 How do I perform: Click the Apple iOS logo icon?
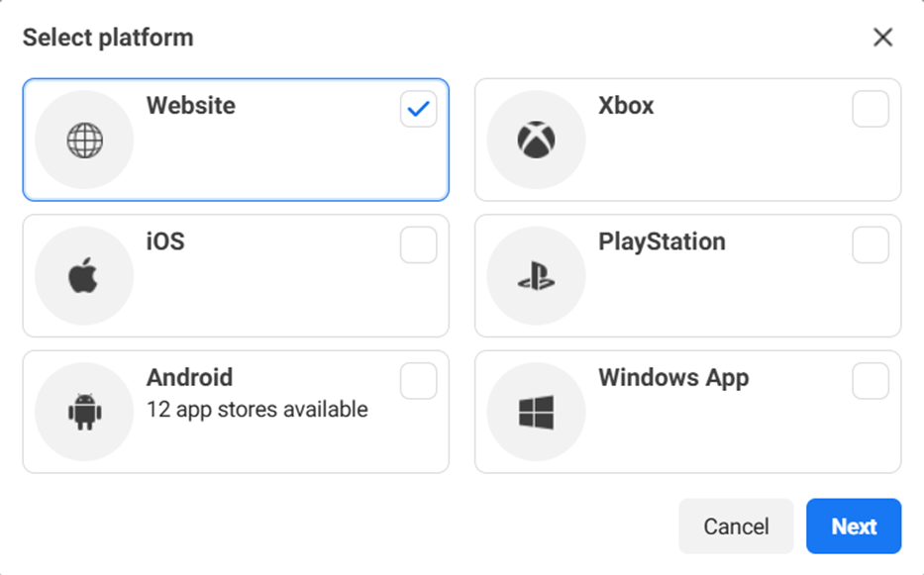click(x=84, y=276)
